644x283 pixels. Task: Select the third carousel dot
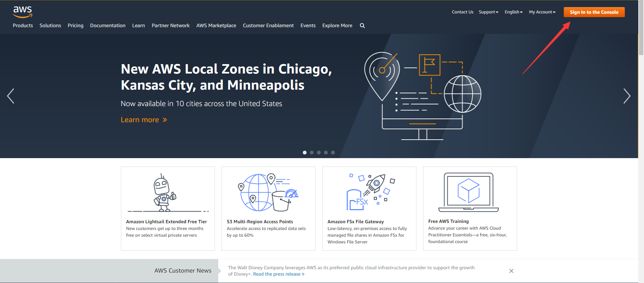click(x=319, y=152)
